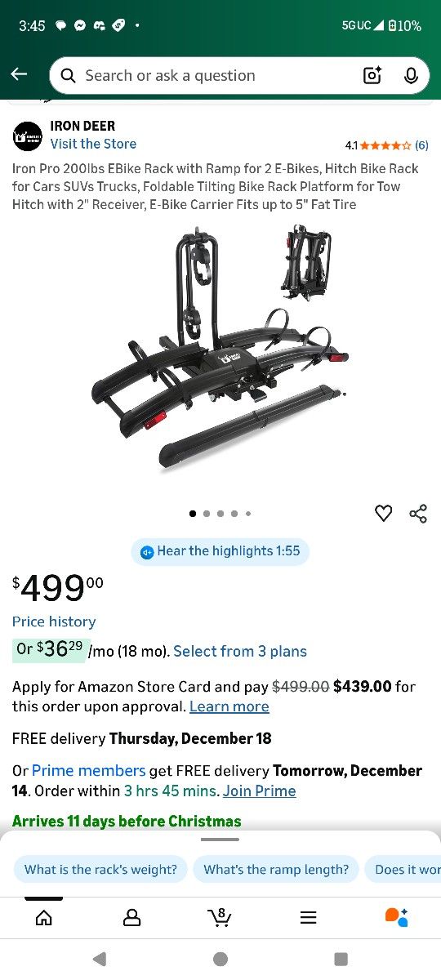Click Learn more about Store Card

pos(229,706)
